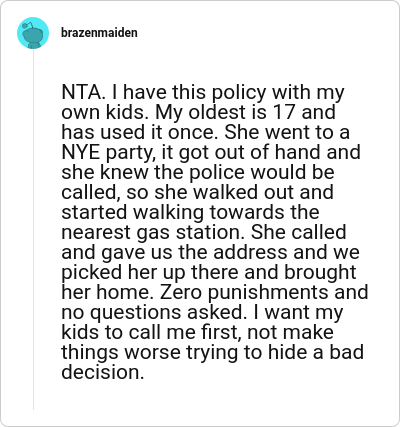400x427 pixels.
Task: Click the words "no questions asked"
Action: (152, 313)
